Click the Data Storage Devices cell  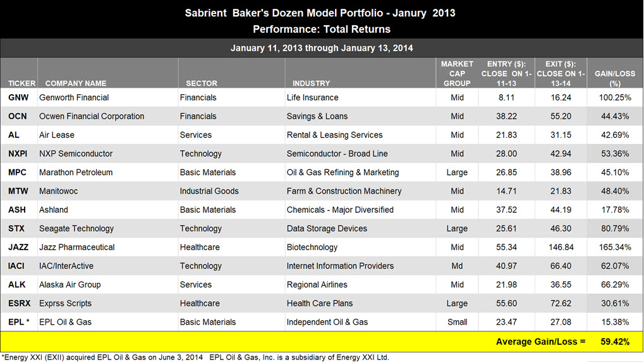tap(327, 229)
